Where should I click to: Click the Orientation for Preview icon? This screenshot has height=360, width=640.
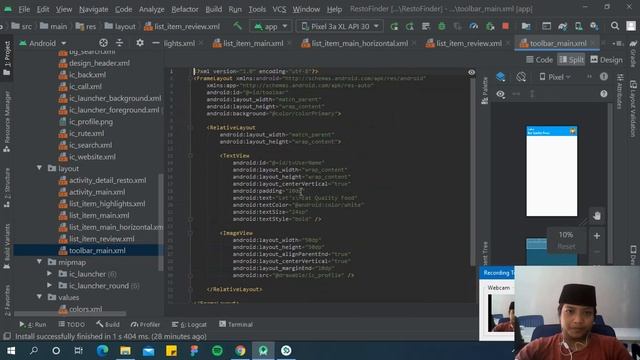click(521, 77)
